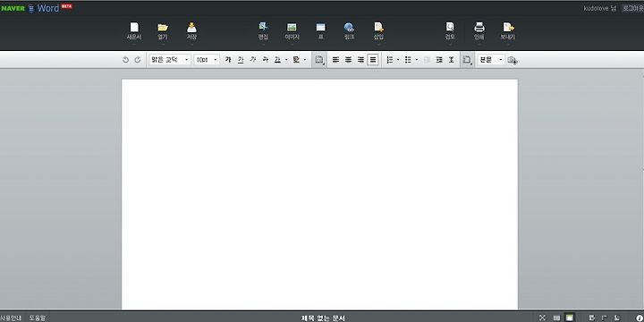Open the 도움말 help link
The image size is (644, 322).
tap(38, 318)
